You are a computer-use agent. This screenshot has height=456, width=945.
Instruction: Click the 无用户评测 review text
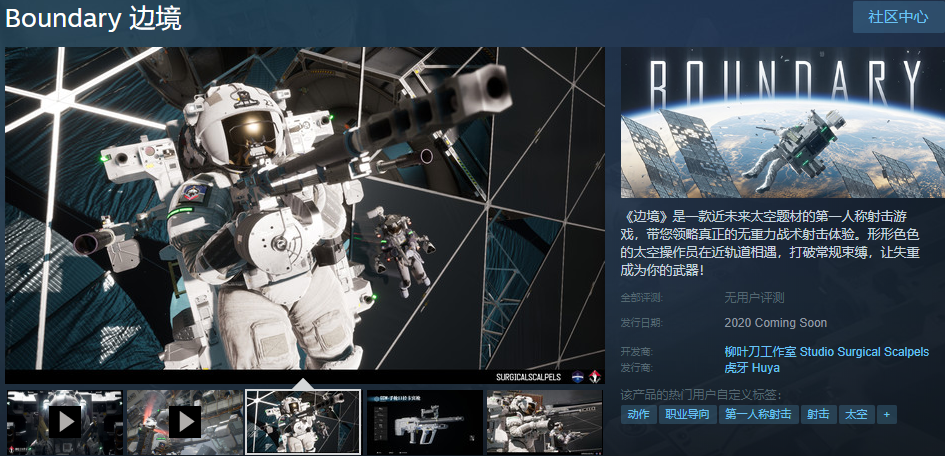point(754,298)
